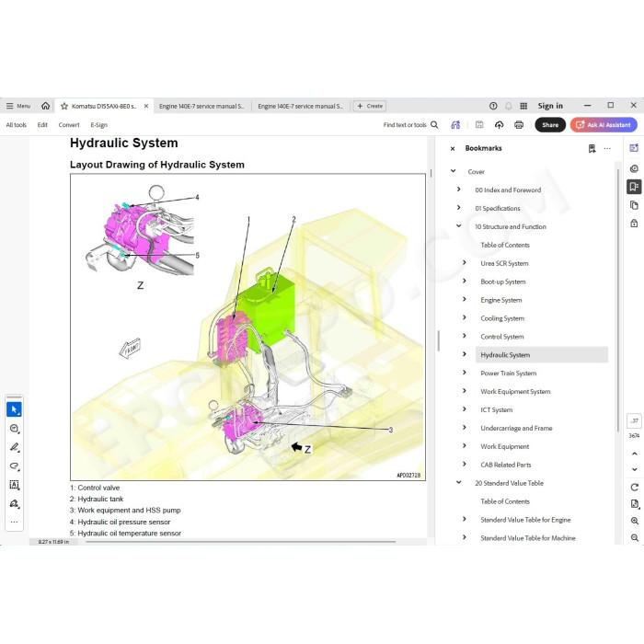Click the Create new tab button
Image resolution: width=644 pixels, height=644 pixels.
click(x=370, y=106)
